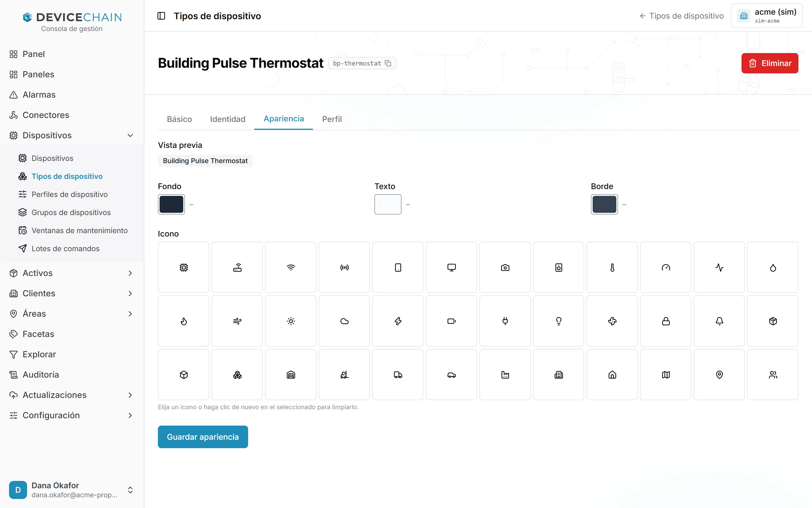812x508 pixels.
Task: Open the Fondo color swatch
Action: click(x=171, y=204)
